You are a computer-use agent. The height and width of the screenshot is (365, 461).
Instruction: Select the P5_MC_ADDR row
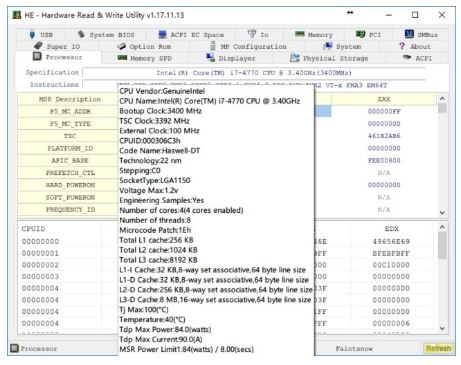[70, 112]
